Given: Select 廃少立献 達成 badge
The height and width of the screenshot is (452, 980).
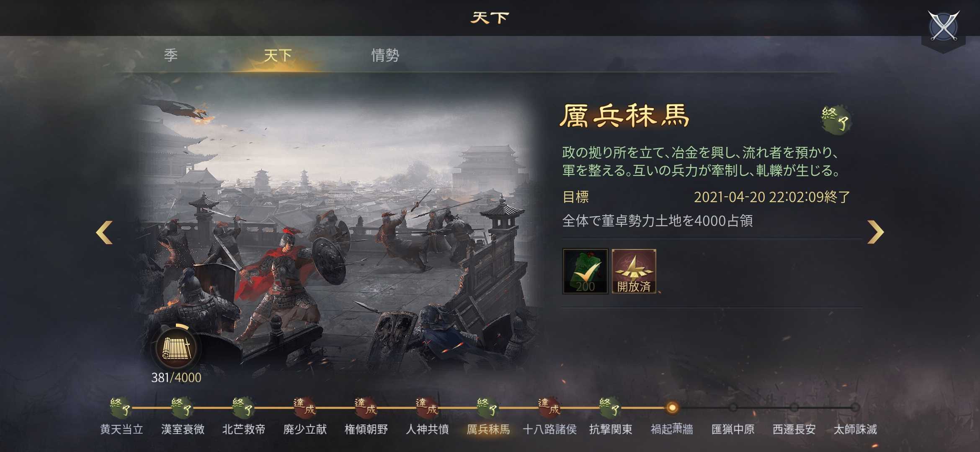Looking at the screenshot, I should 304,407.
